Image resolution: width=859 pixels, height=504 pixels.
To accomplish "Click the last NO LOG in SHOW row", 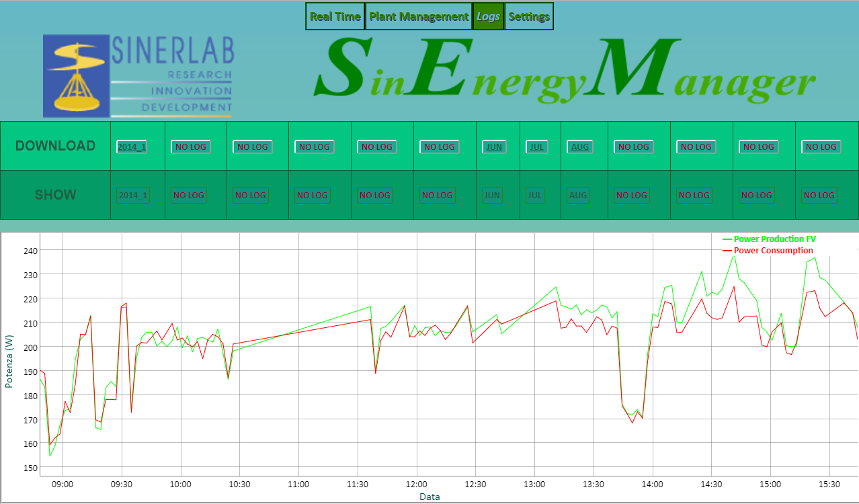I will pos(819,195).
